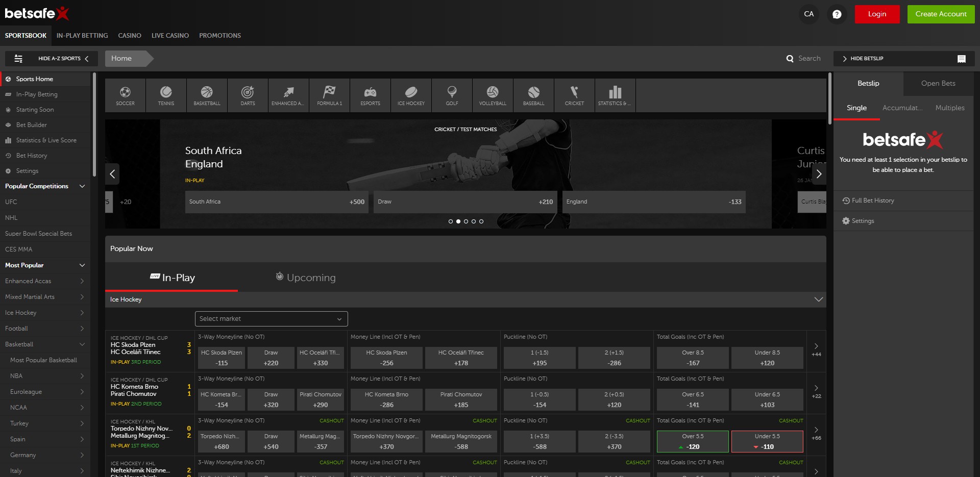Open the Casino nav tab
The height and width of the screenshot is (477, 980).
click(130, 36)
